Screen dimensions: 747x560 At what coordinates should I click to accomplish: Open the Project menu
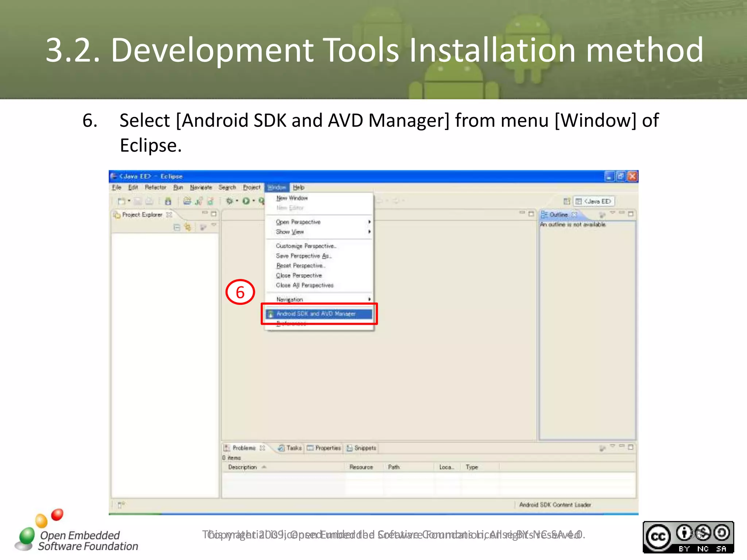coord(252,187)
